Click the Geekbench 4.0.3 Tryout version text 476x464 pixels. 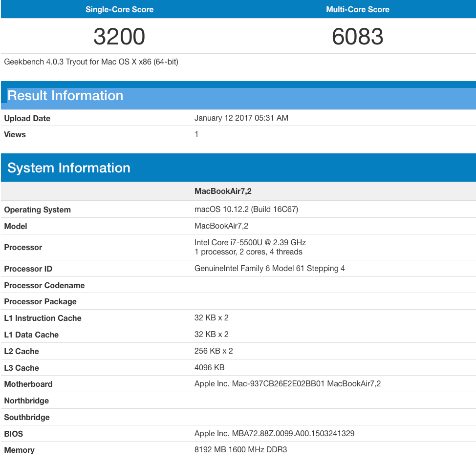click(91, 62)
